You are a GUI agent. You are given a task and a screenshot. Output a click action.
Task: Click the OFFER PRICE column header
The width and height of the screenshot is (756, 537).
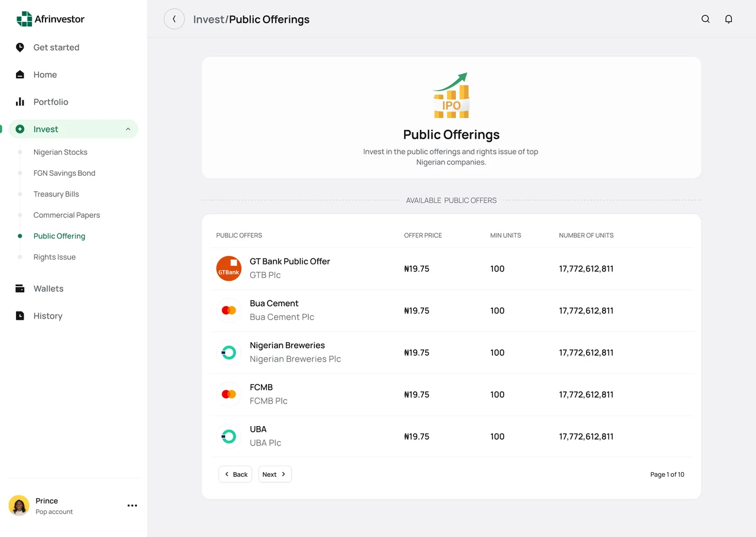pos(423,235)
